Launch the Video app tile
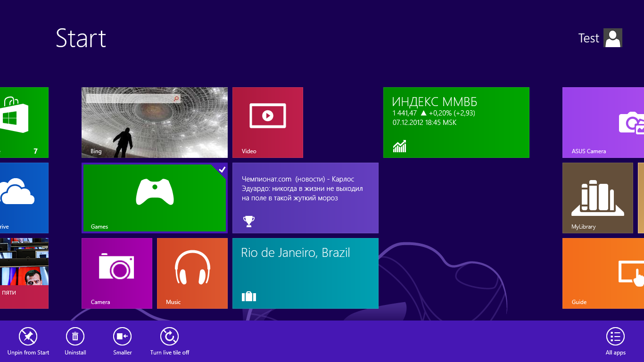The width and height of the screenshot is (644, 362). click(x=268, y=123)
